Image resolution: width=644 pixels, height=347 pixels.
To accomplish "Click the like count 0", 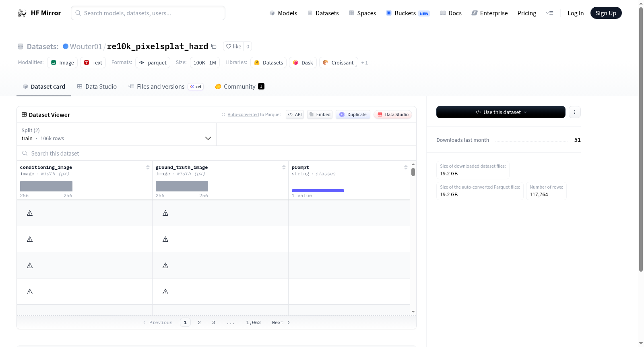I will tap(248, 46).
